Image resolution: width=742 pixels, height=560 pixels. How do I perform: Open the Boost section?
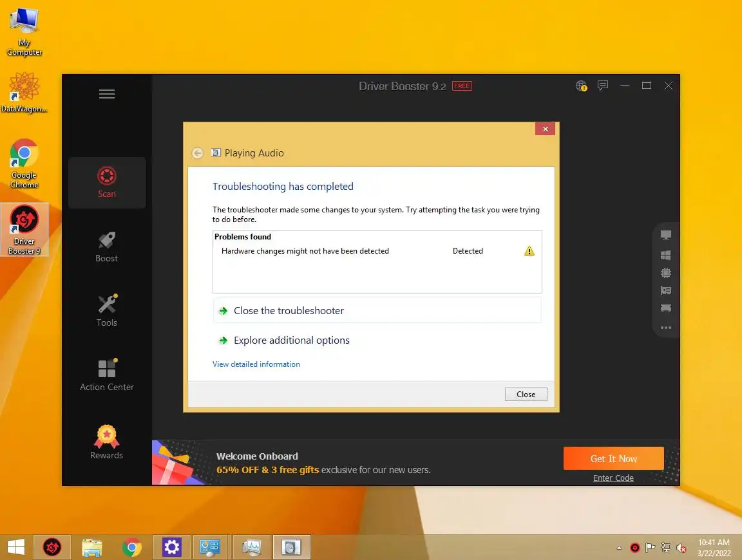coord(106,247)
